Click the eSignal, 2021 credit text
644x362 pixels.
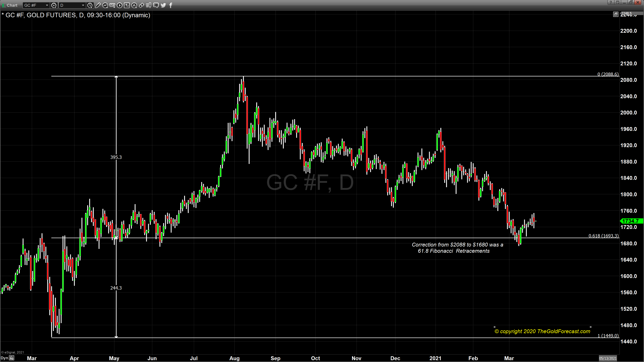13,352
